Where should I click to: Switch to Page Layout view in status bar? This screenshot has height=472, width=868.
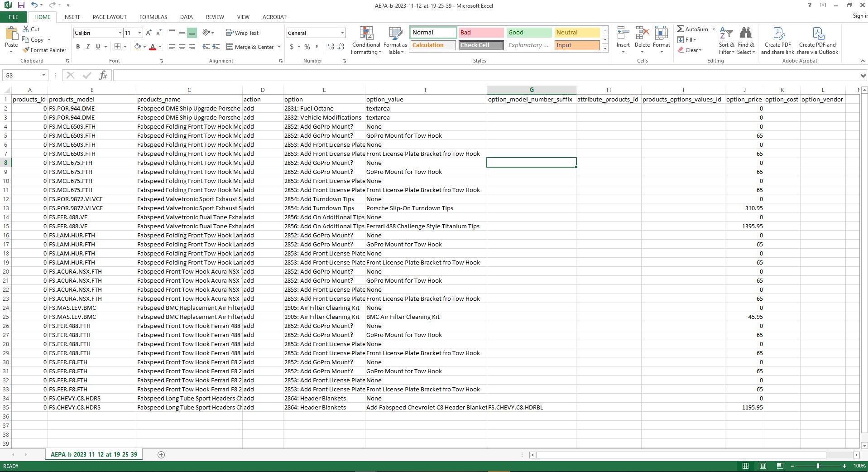click(x=762, y=466)
